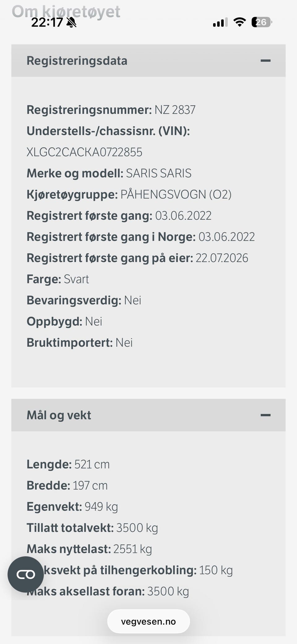Tap the 22:17 clock in status bar

point(47,22)
